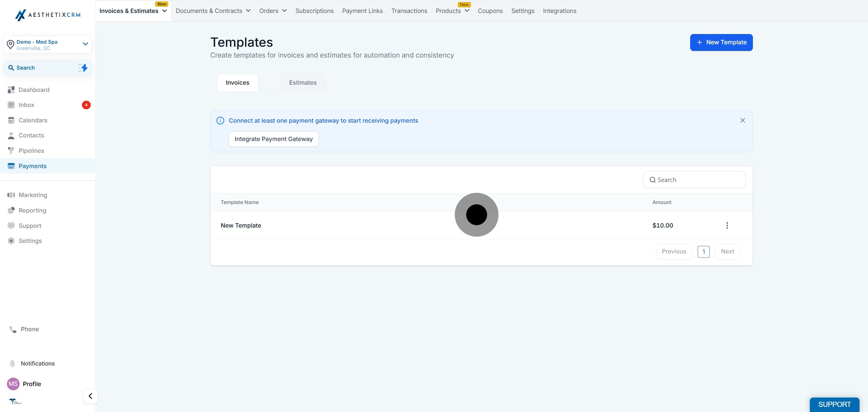Open Marketing megaphone section

33,195
